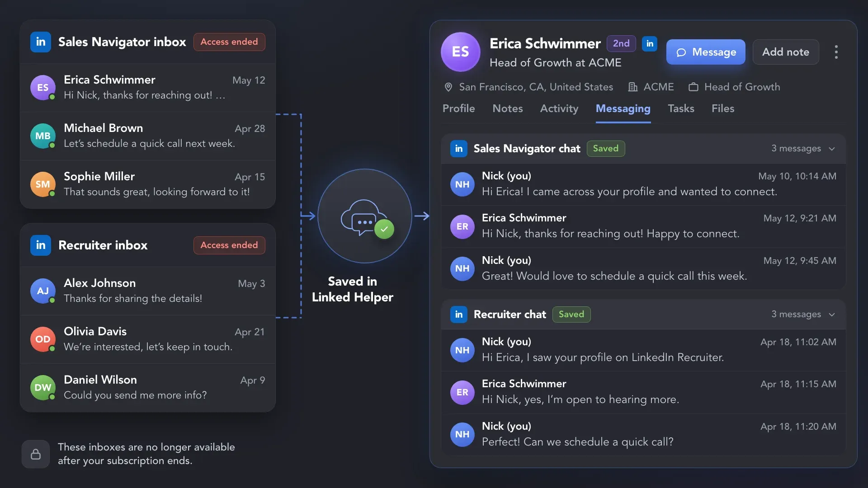Open Sophie Miller's Apr 15 conversation
The image size is (868, 488).
click(x=148, y=184)
